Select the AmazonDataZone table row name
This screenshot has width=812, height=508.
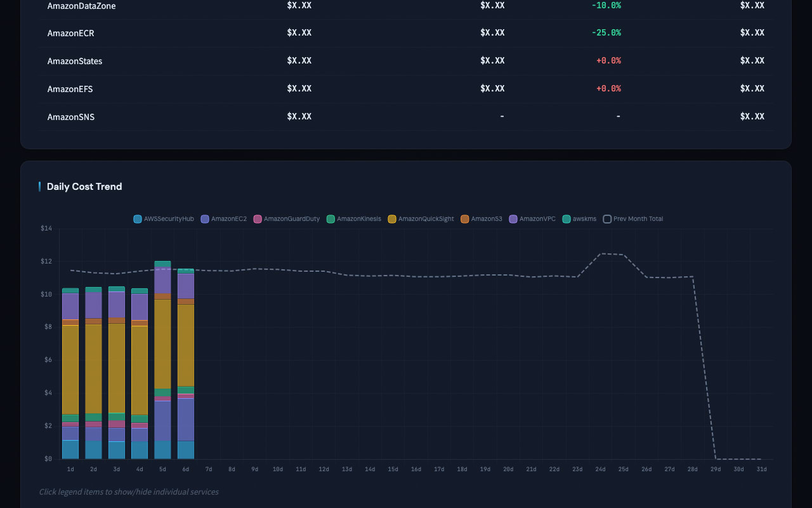[81, 6]
